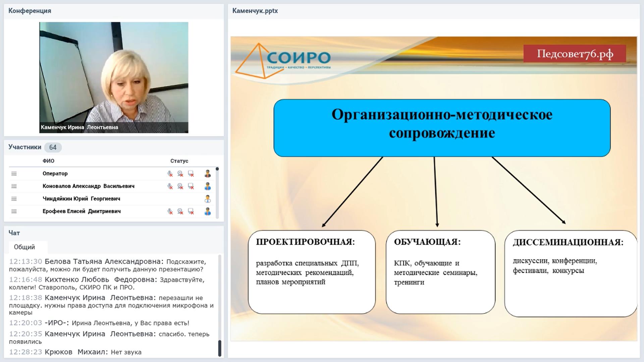Click Кихтенко Любовь Федоровна's chat message
This screenshot has height=362, width=644.
tap(107, 283)
